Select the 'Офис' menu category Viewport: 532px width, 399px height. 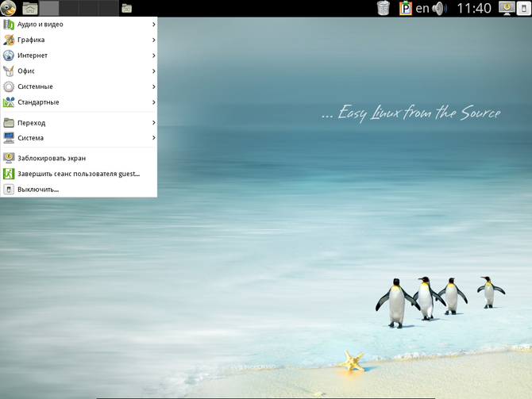tap(79, 71)
